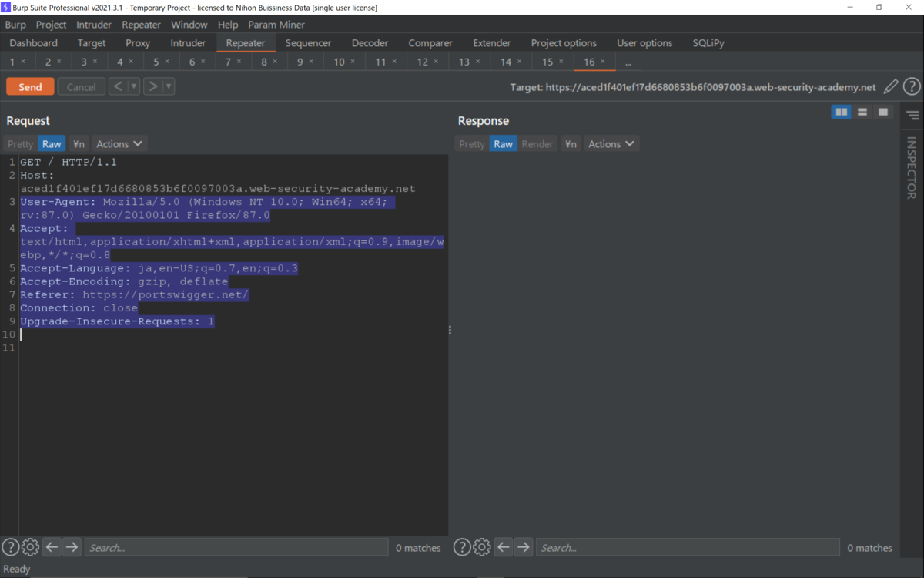Switch to Decoder tab
This screenshot has height=578, width=924.
[370, 43]
